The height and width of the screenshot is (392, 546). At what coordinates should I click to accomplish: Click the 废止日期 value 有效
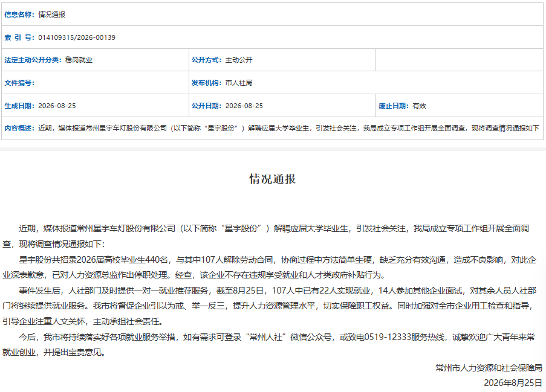(x=419, y=106)
